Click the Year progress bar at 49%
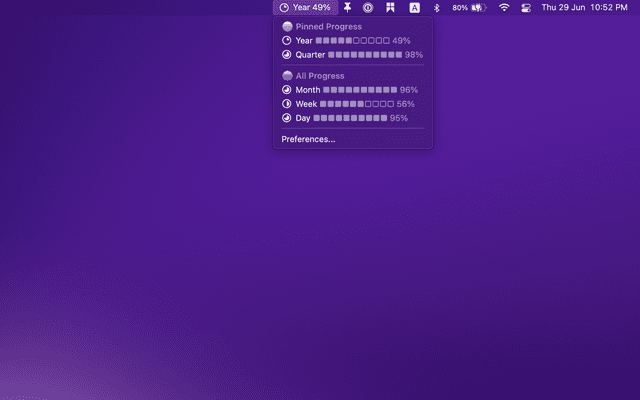640x400 pixels. coord(352,40)
